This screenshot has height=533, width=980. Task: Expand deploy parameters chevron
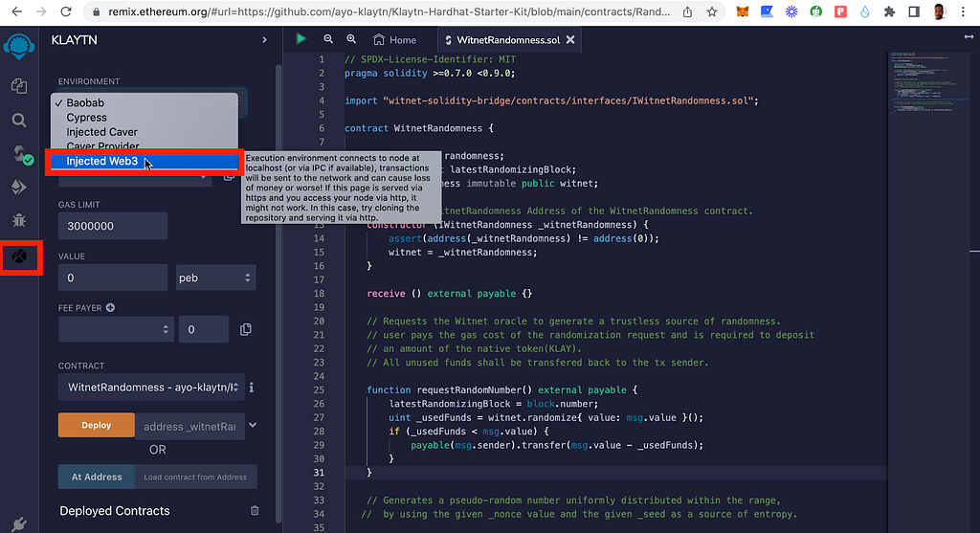[253, 425]
